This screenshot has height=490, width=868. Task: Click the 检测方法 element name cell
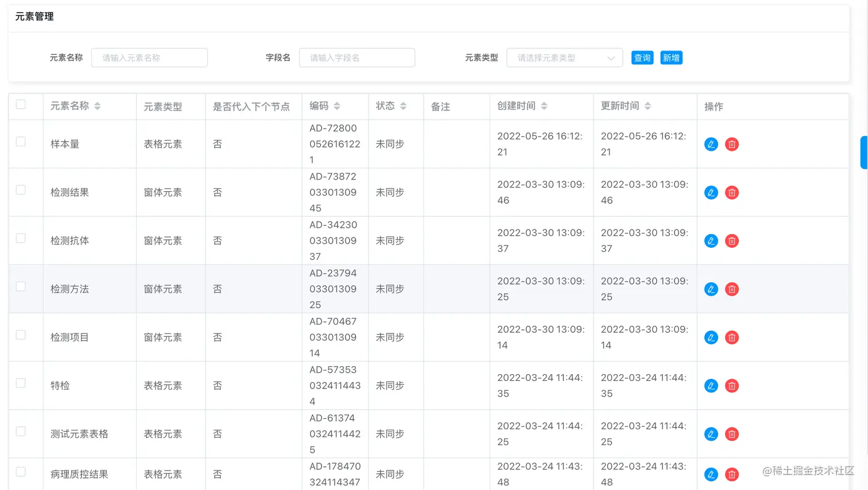coord(69,289)
